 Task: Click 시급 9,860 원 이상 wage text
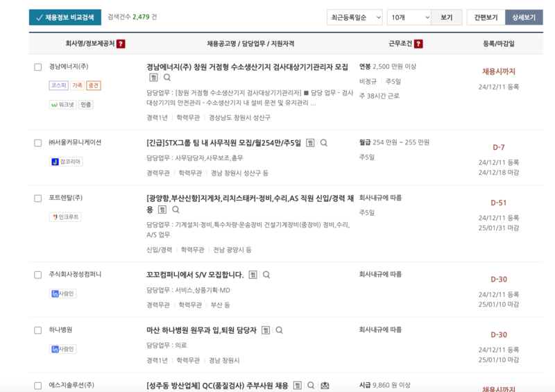[385, 385]
